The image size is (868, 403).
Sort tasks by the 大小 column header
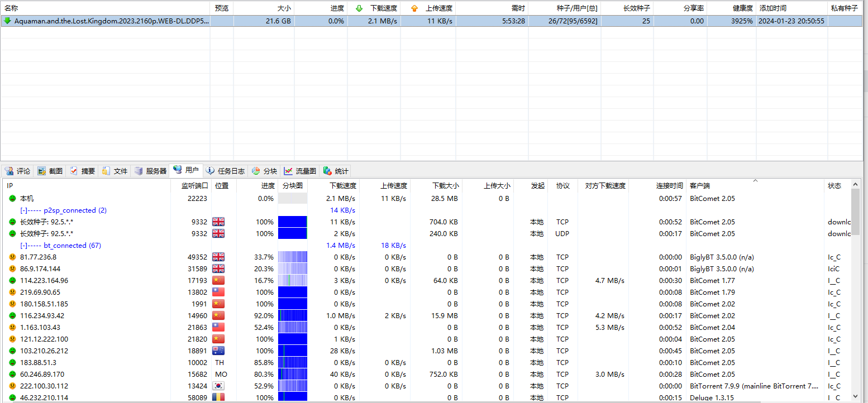tap(264, 8)
